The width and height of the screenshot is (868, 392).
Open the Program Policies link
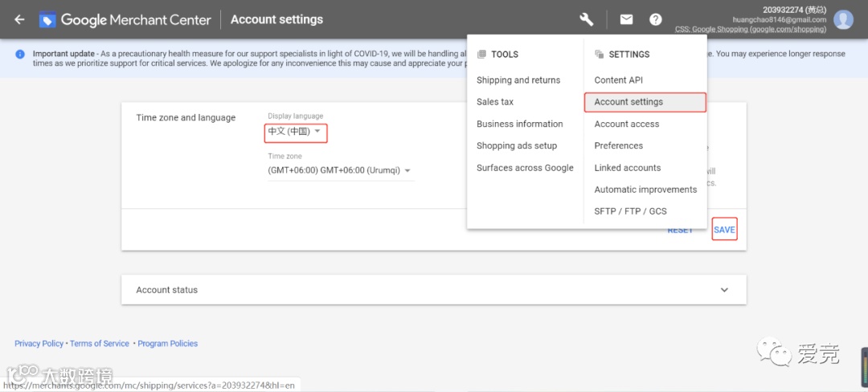click(x=168, y=343)
